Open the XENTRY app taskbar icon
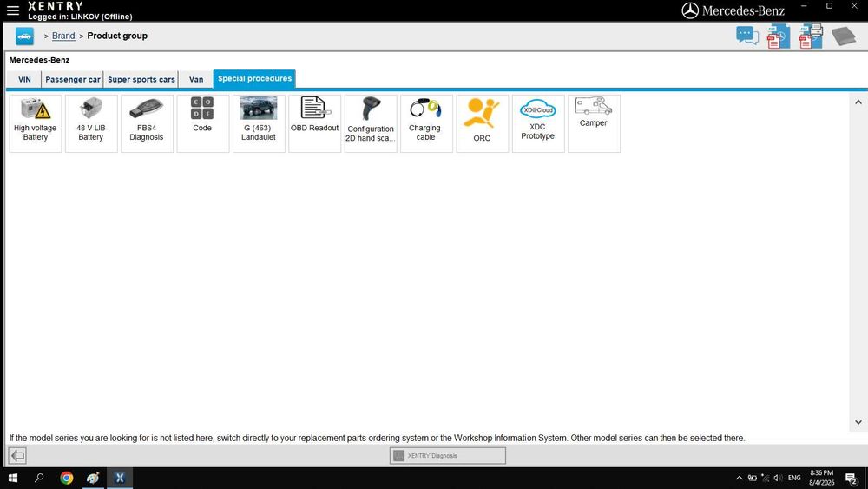The image size is (868, 489). [120, 478]
